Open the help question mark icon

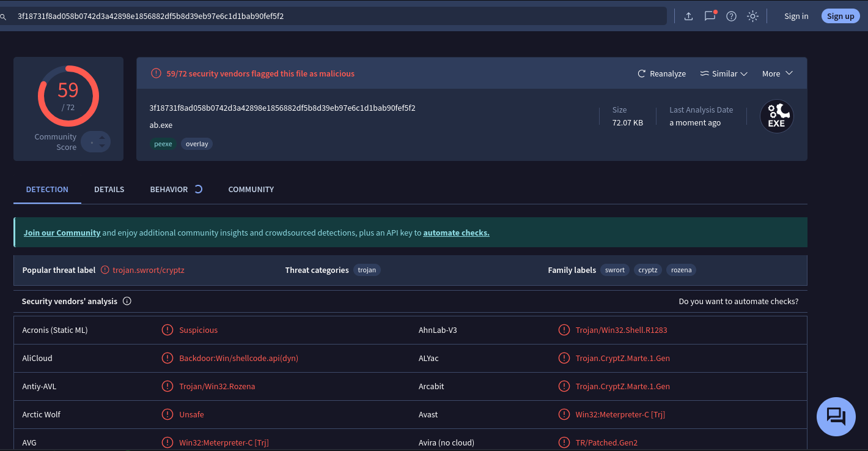[x=731, y=17]
